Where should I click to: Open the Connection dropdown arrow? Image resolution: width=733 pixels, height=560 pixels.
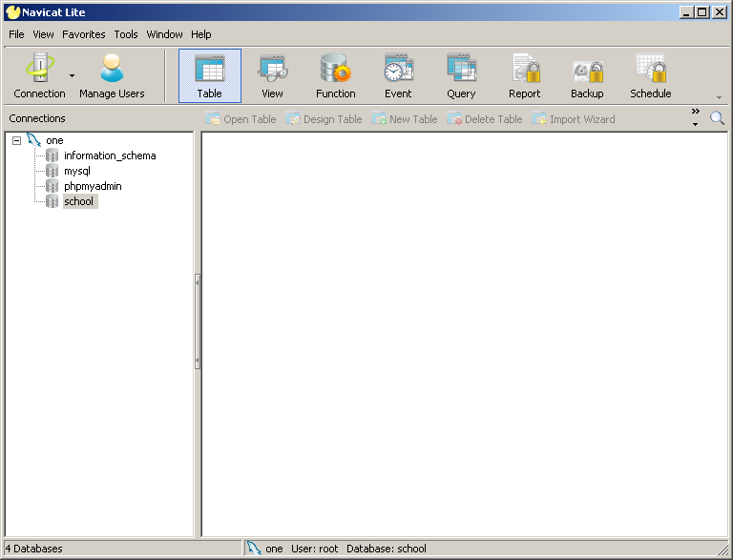tap(72, 75)
